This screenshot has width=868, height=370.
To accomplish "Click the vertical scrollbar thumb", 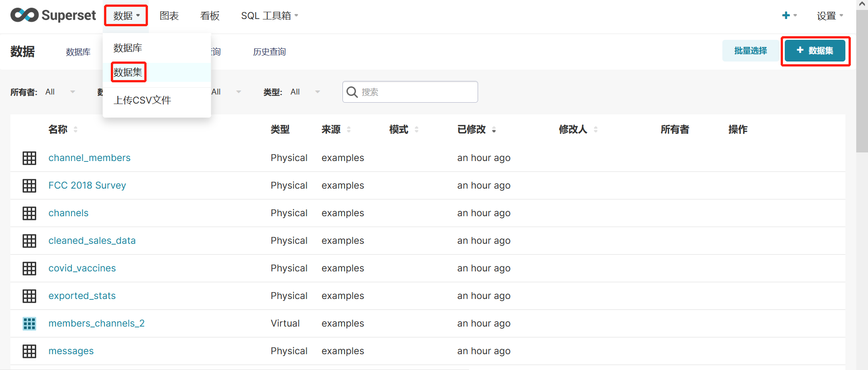I will tap(862, 81).
